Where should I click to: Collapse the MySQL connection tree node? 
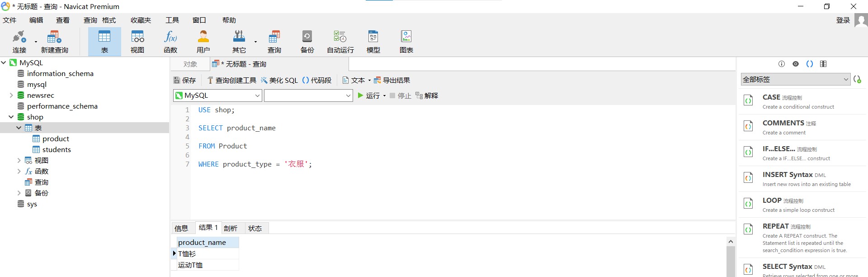[x=4, y=62]
